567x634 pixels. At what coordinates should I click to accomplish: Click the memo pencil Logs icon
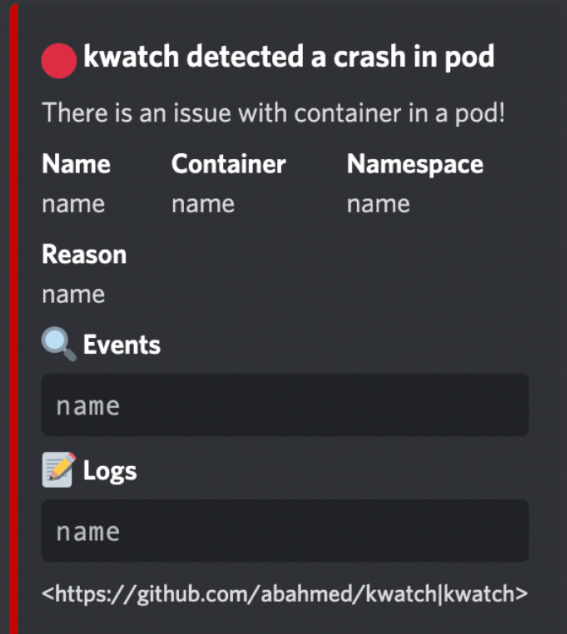point(59,470)
